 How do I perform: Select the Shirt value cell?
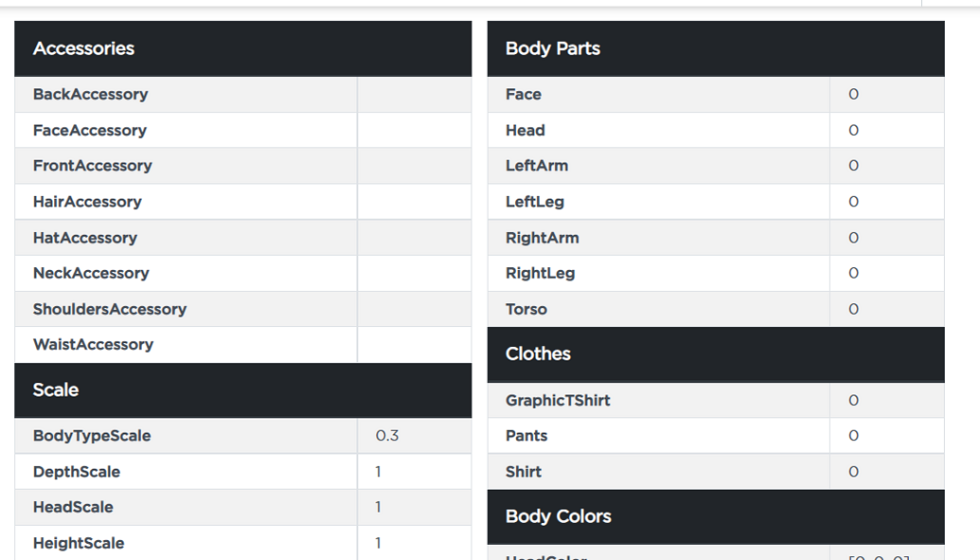(887, 472)
